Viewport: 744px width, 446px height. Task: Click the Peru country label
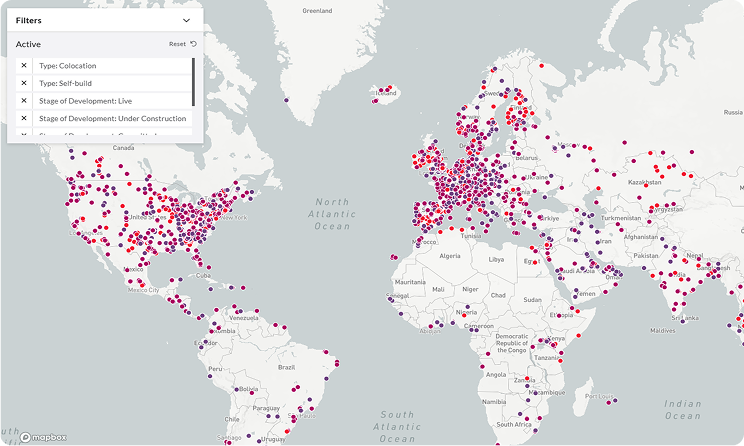click(215, 369)
